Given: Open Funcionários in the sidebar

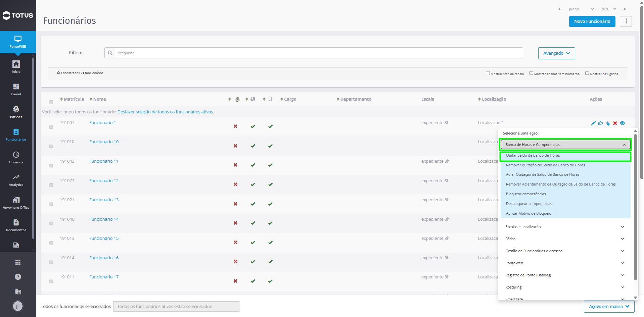Looking at the screenshot, I should pos(16,135).
